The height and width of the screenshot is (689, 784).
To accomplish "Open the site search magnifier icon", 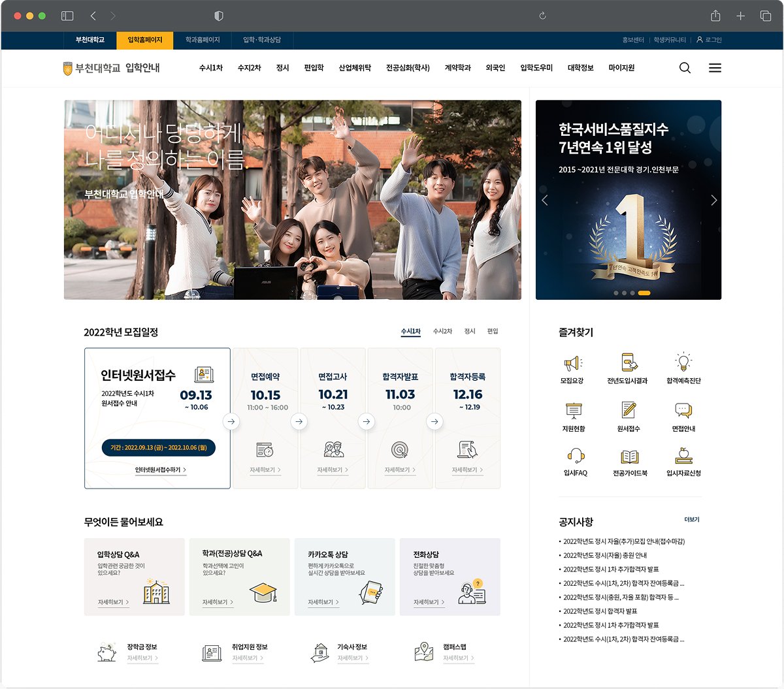I will click(x=685, y=68).
